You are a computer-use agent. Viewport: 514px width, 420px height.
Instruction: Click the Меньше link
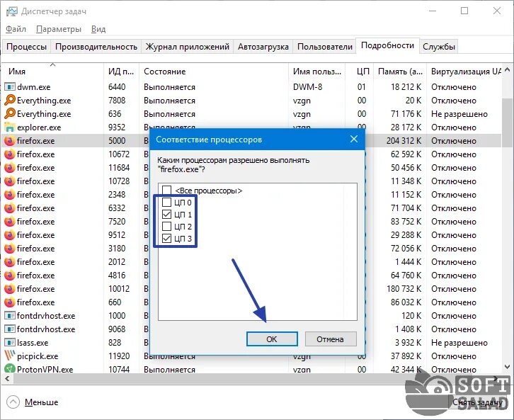click(x=41, y=402)
